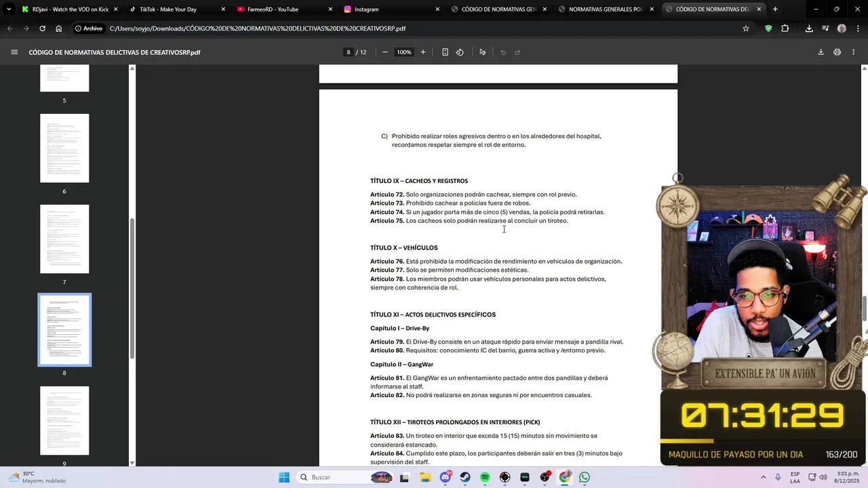Screen dimensions: 868x488
Task: Switch to FarmeoRD YouTube tab
Action: point(284,9)
